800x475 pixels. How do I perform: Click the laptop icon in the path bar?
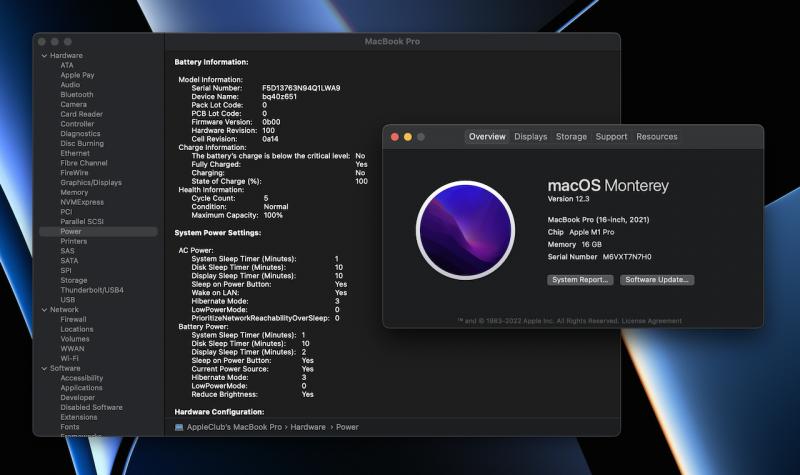[180, 427]
